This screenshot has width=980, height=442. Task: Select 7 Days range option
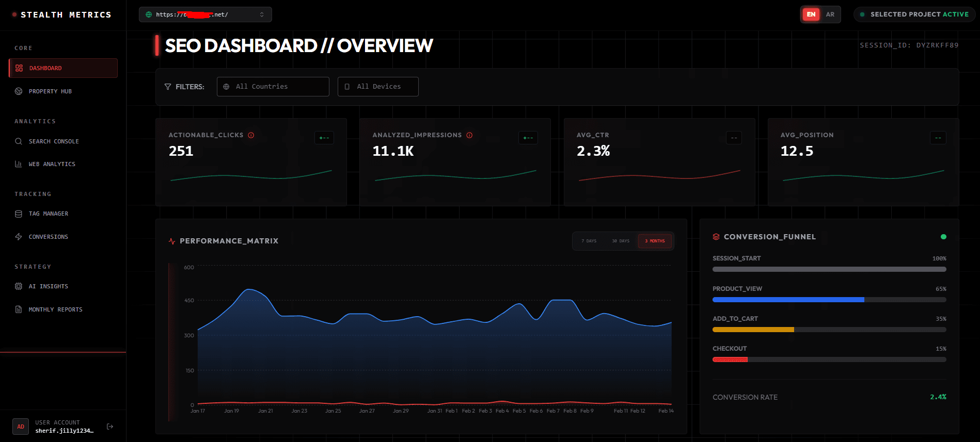[x=589, y=241]
